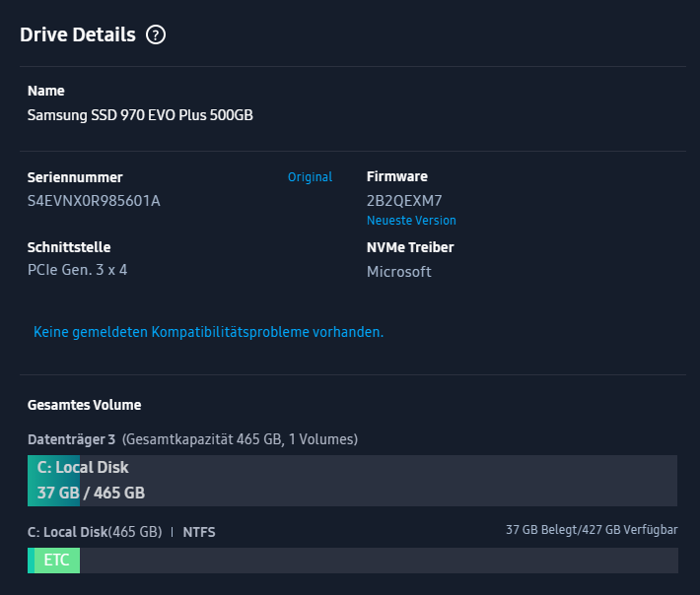Click the C: Local Disk(465 GB) label
The image size is (700, 595).
[95, 532]
